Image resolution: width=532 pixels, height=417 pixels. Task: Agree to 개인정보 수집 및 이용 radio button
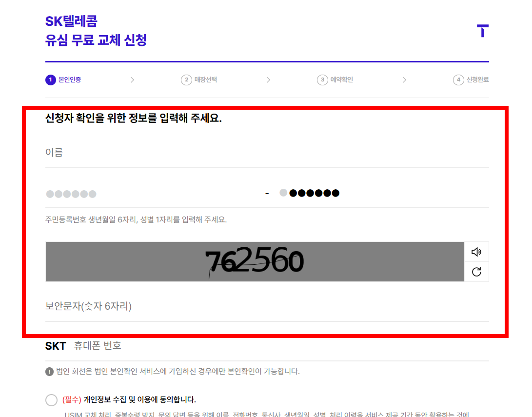[x=52, y=400]
